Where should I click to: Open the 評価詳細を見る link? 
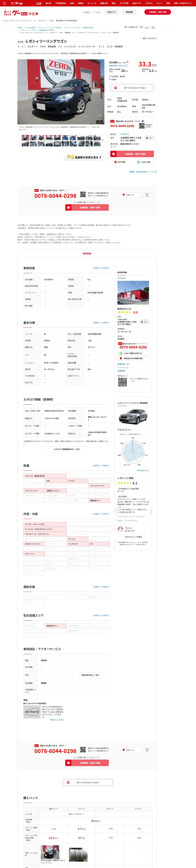coord(143,470)
